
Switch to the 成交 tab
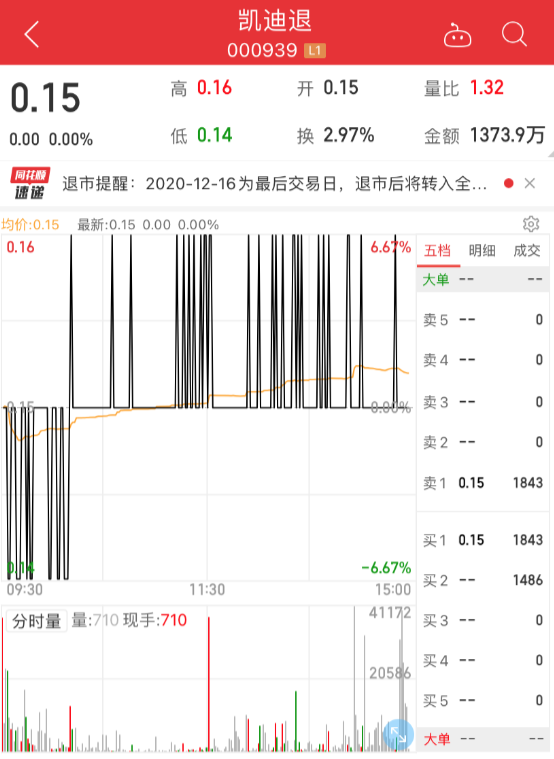pos(527,251)
